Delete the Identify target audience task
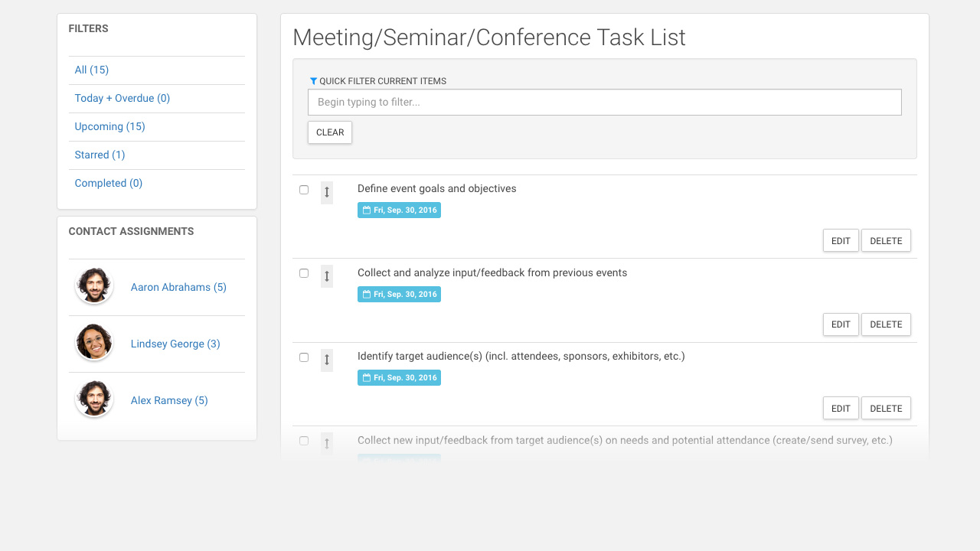The height and width of the screenshot is (551, 980). point(886,409)
